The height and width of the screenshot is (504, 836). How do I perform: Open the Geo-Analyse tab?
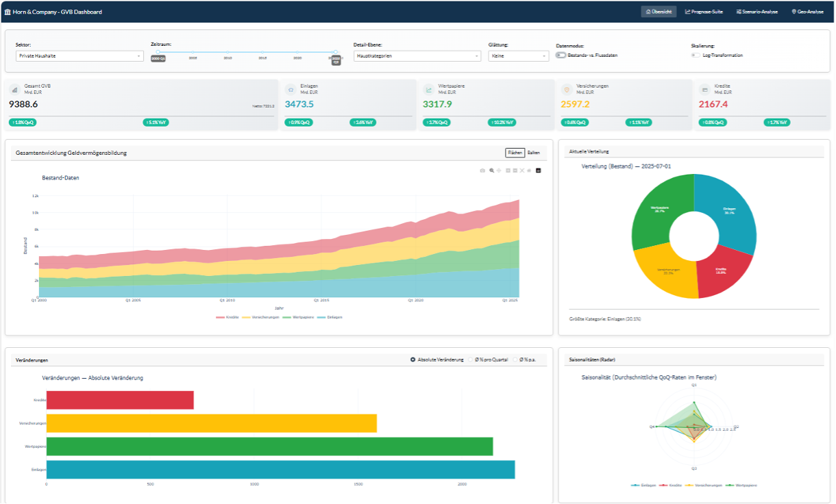tap(807, 12)
